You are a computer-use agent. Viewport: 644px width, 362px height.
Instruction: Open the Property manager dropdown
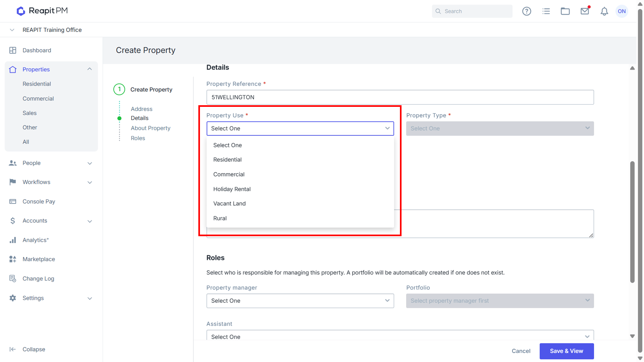300,301
